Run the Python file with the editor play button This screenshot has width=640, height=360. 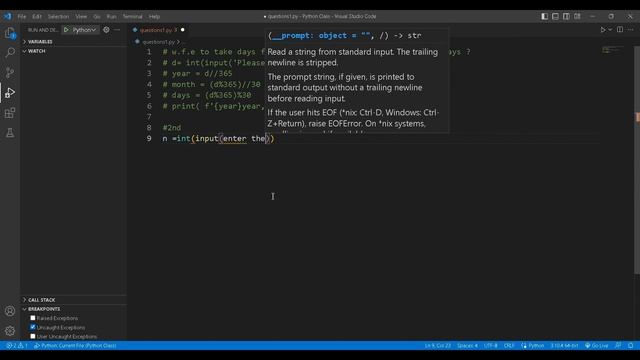click(x=603, y=30)
